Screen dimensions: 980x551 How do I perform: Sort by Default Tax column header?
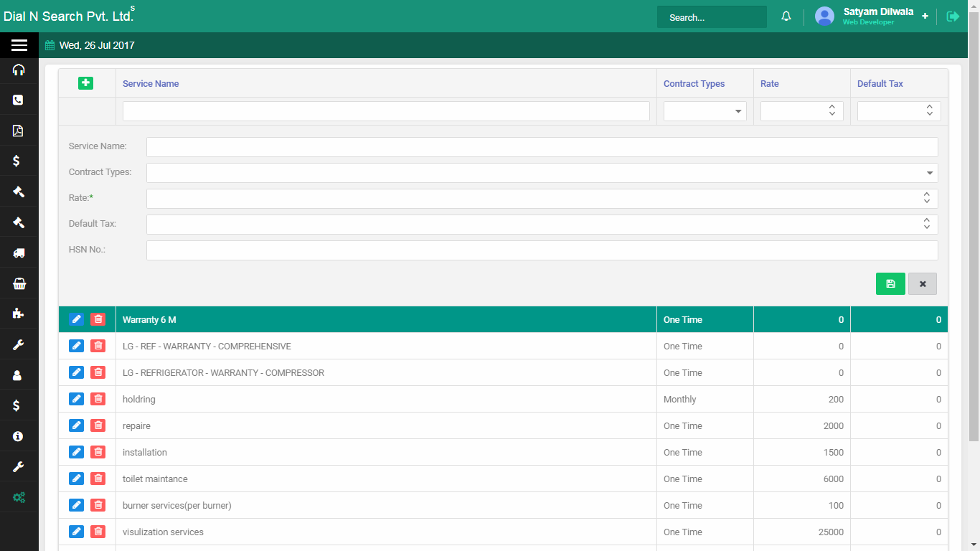tap(880, 84)
